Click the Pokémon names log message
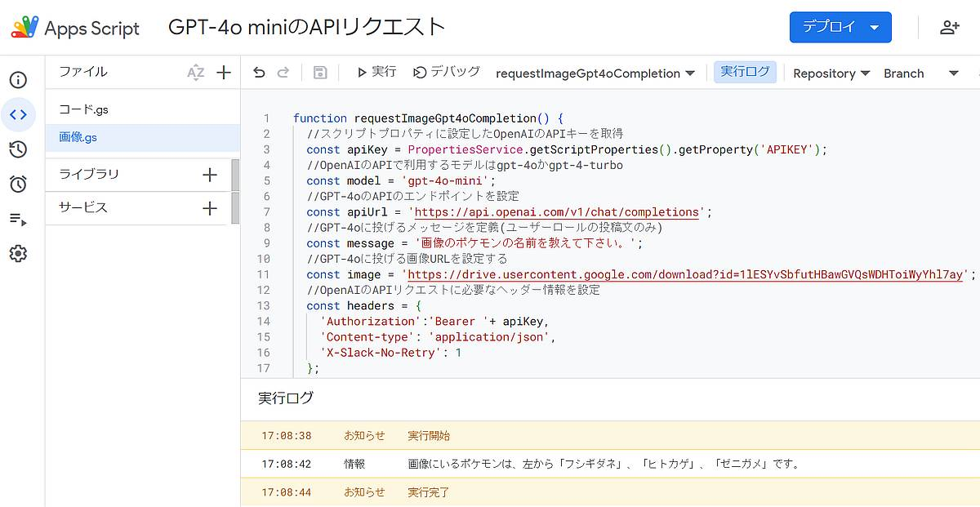The height and width of the screenshot is (507, 980). point(604,464)
